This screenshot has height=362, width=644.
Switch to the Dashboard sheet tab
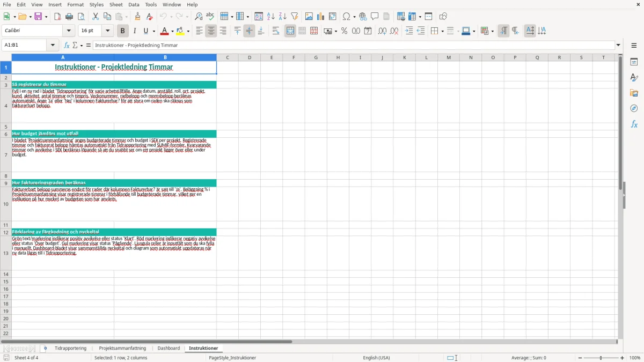click(x=169, y=349)
